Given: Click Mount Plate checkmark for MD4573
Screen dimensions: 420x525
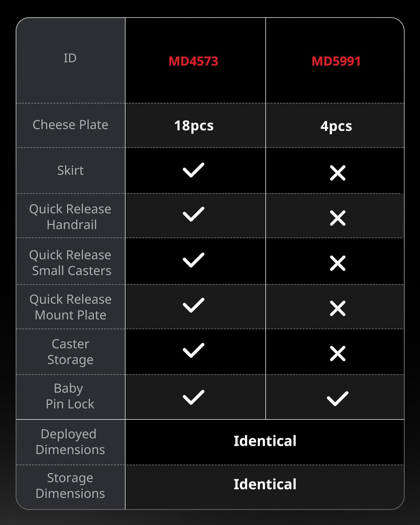Looking at the screenshot, I should (193, 305).
